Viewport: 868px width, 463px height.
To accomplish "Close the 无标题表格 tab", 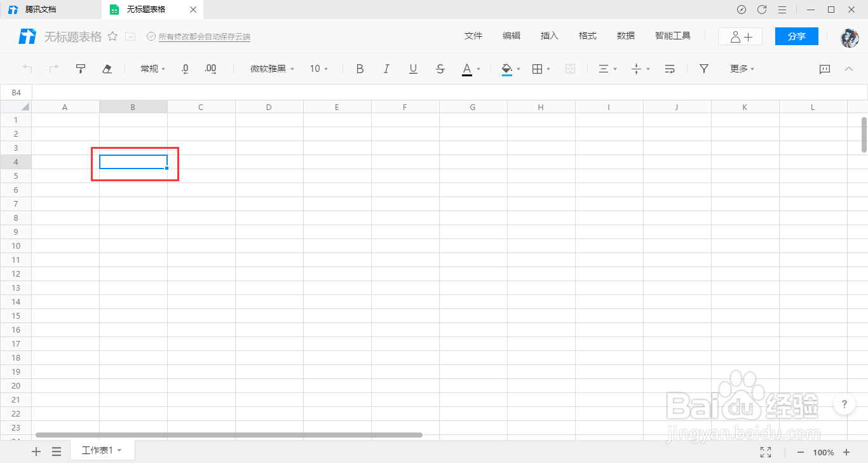I will click(x=194, y=10).
